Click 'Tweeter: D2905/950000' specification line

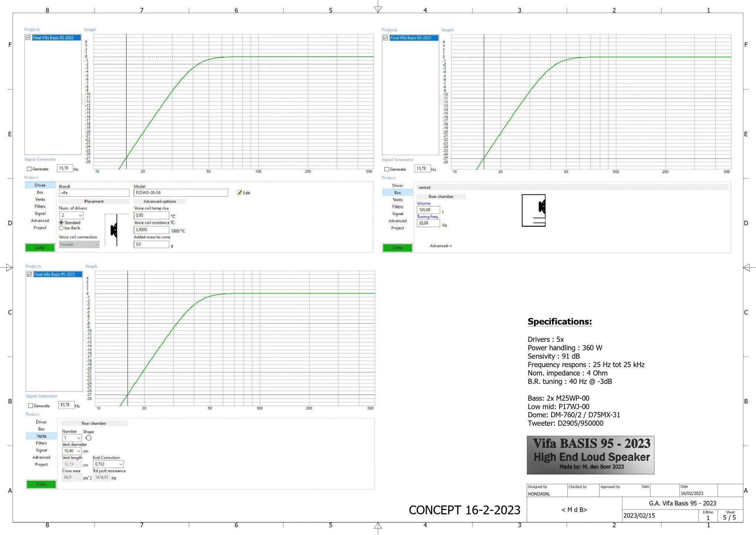(566, 423)
